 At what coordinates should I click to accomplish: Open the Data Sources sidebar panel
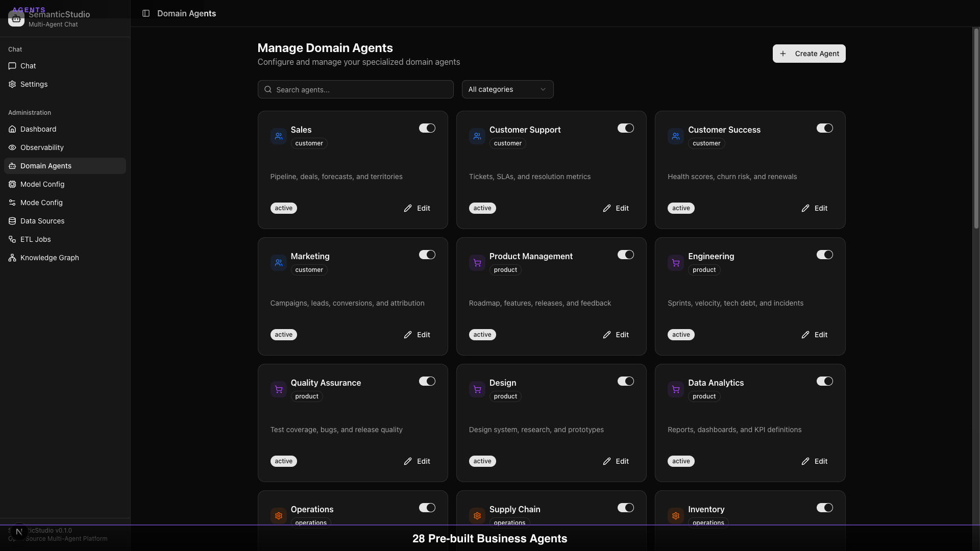pos(42,221)
